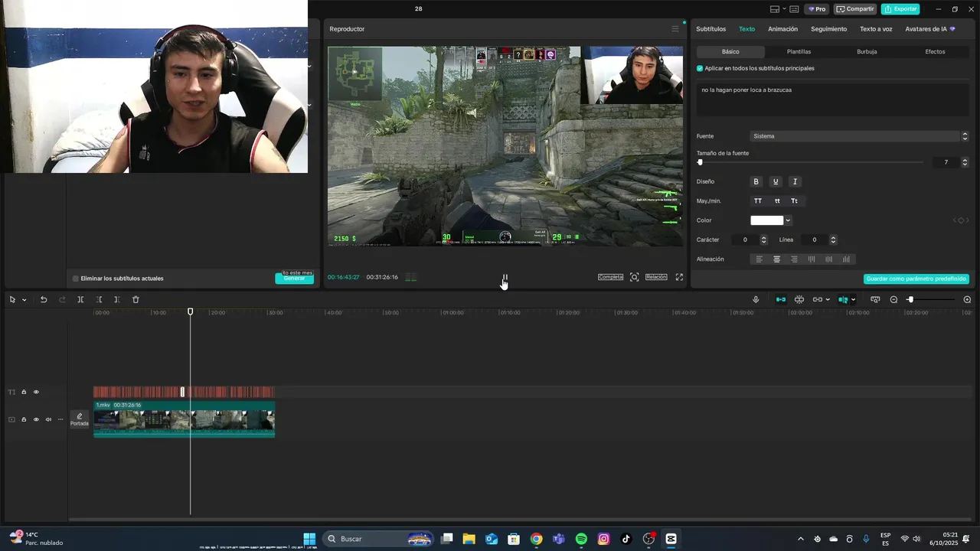This screenshot has width=980, height=551.
Task: Toggle underline text style
Action: [776, 181]
